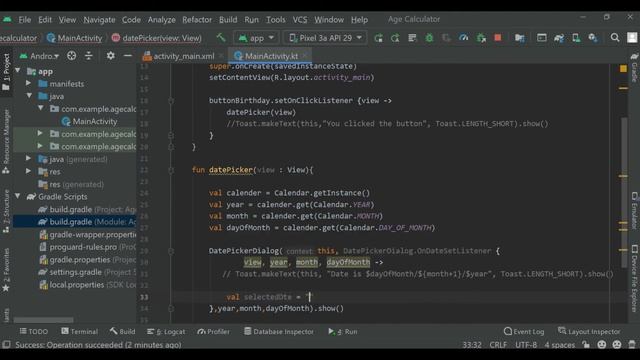This screenshot has height=360, width=640.
Task: Open the Refactor menu
Action: (197, 20)
